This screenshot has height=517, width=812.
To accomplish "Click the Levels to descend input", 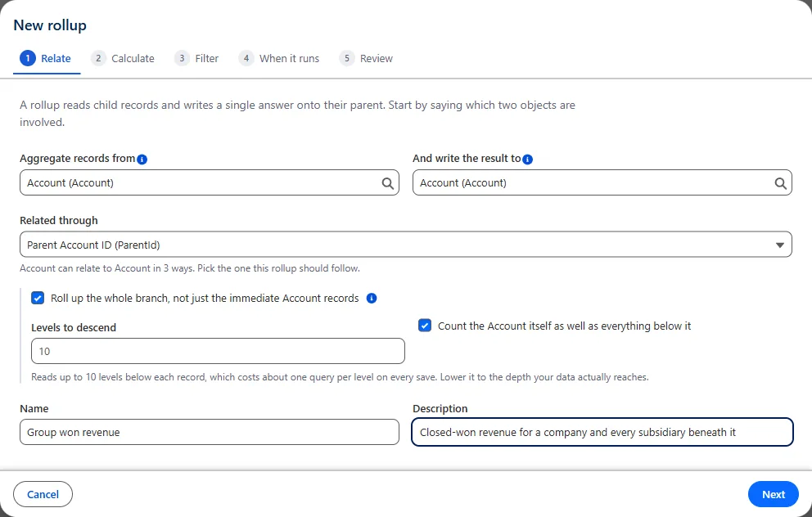I will 218,351.
